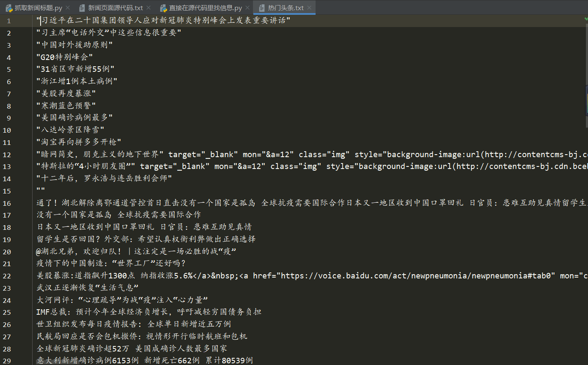The image size is (588, 365).
Task: Select the line "浙江增1例本土病例"
Action: (77, 81)
